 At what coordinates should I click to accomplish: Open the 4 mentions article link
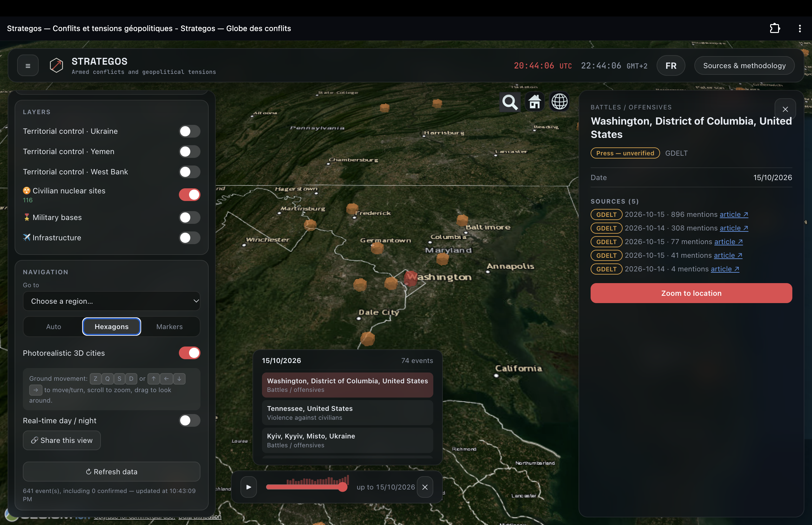pos(725,269)
